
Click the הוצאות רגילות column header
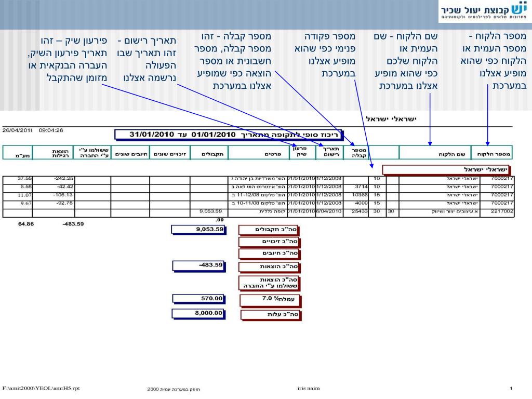click(54, 152)
